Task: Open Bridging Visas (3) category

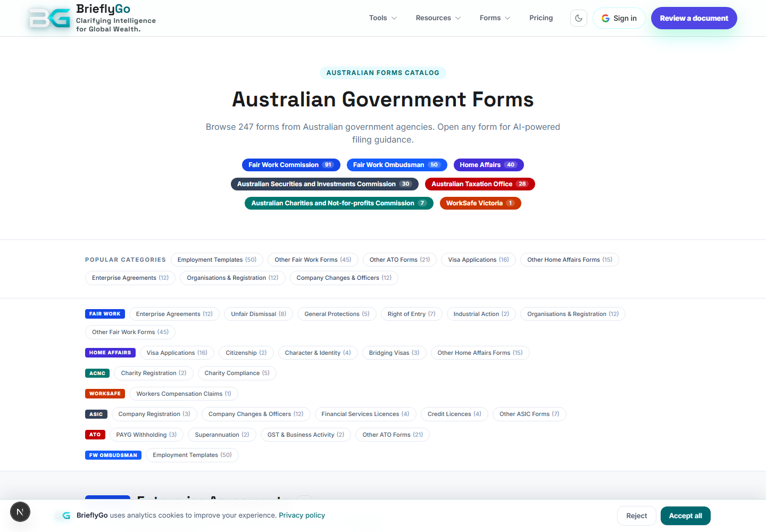Action: [394, 353]
